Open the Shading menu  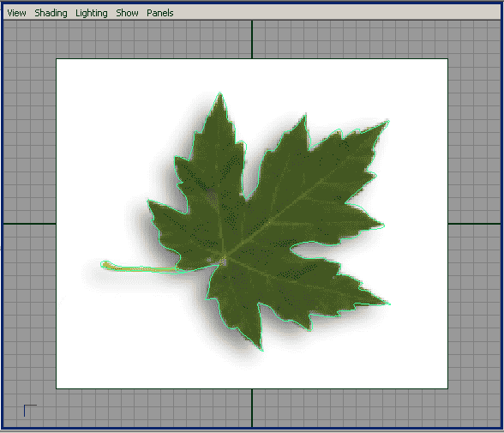pos(51,13)
